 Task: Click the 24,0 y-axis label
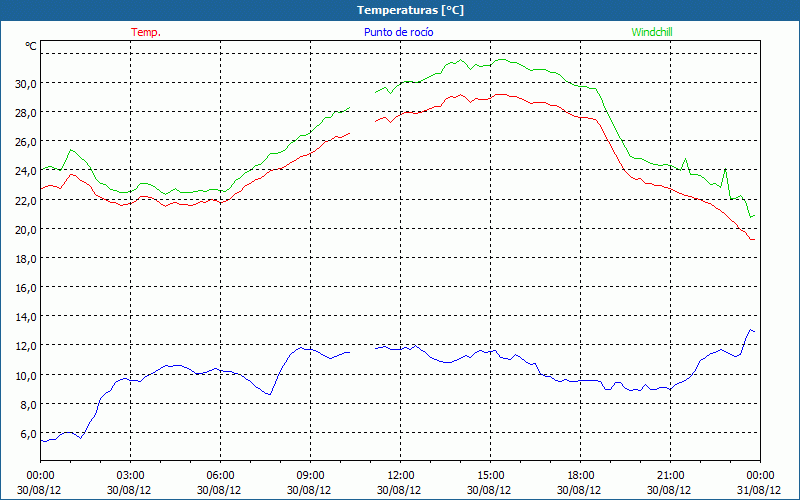tap(26, 171)
